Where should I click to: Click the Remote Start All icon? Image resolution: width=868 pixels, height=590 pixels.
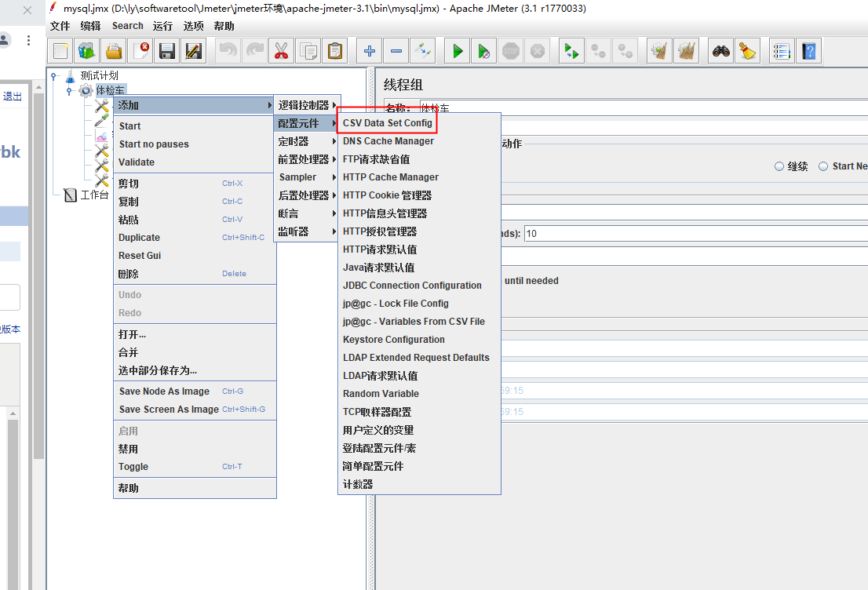(x=571, y=52)
